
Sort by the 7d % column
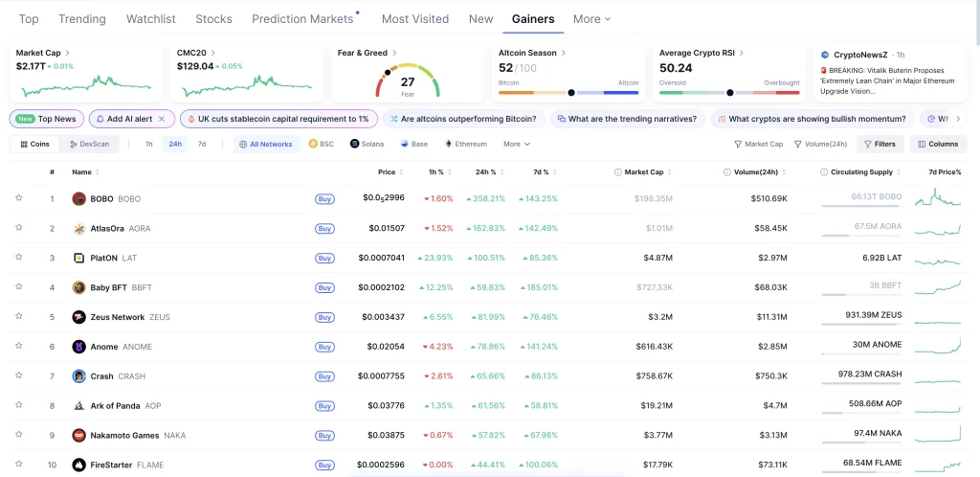click(545, 171)
